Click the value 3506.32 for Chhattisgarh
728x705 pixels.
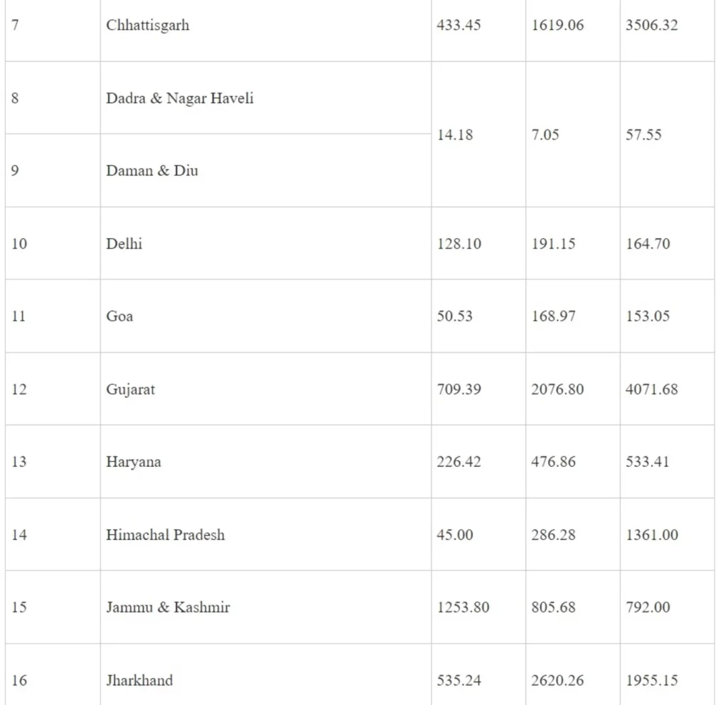[652, 26]
